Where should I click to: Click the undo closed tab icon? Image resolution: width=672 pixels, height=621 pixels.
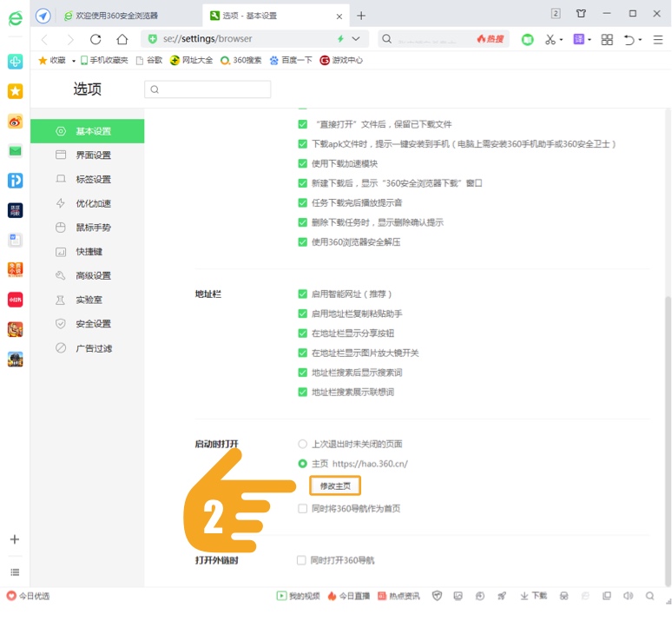(629, 40)
